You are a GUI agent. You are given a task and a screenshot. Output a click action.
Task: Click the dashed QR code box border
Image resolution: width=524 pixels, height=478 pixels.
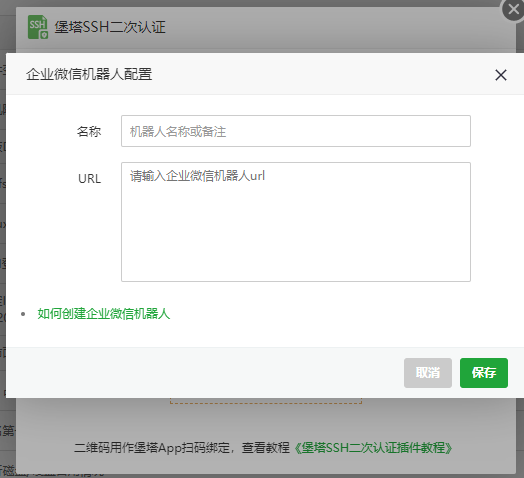tap(266, 402)
